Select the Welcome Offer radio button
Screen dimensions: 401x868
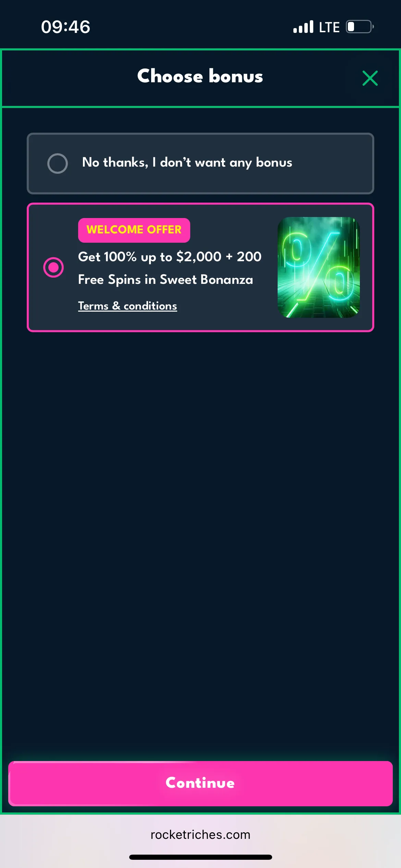[53, 267]
